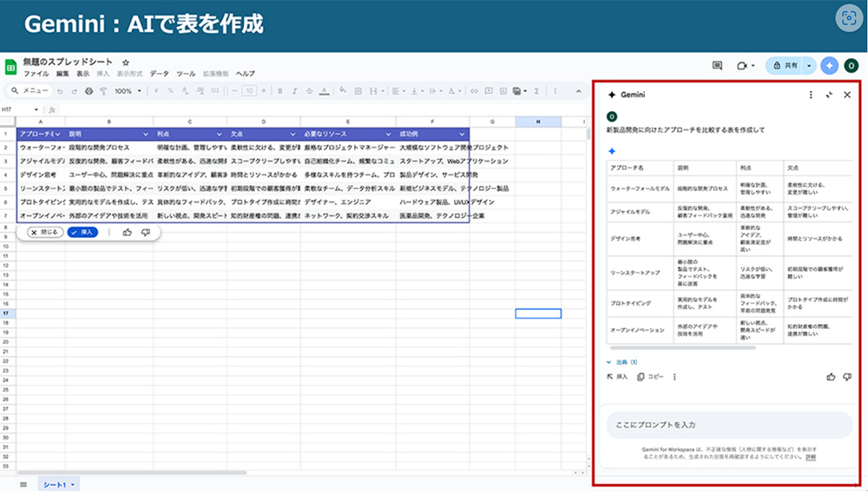Viewport: 868px width, 495px height.
Task: Click the 閉じる button under table
Action: [x=45, y=233]
